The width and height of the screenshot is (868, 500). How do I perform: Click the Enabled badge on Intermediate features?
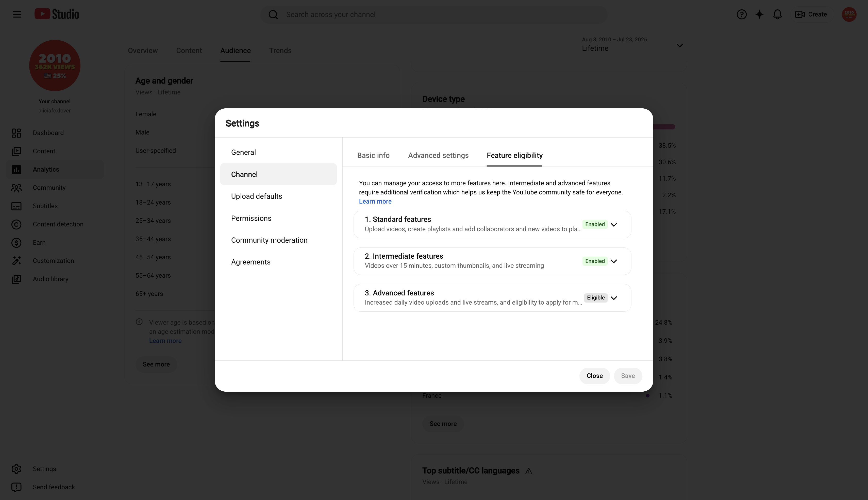click(x=595, y=261)
